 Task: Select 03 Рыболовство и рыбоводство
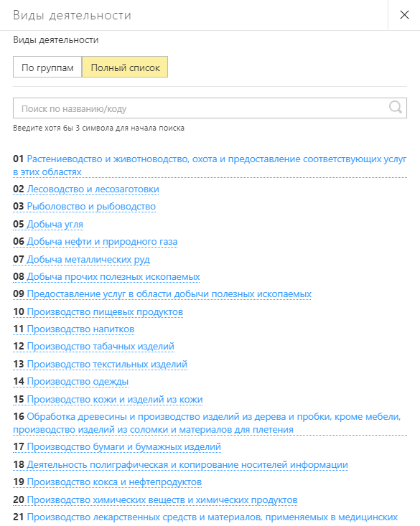coord(84,206)
